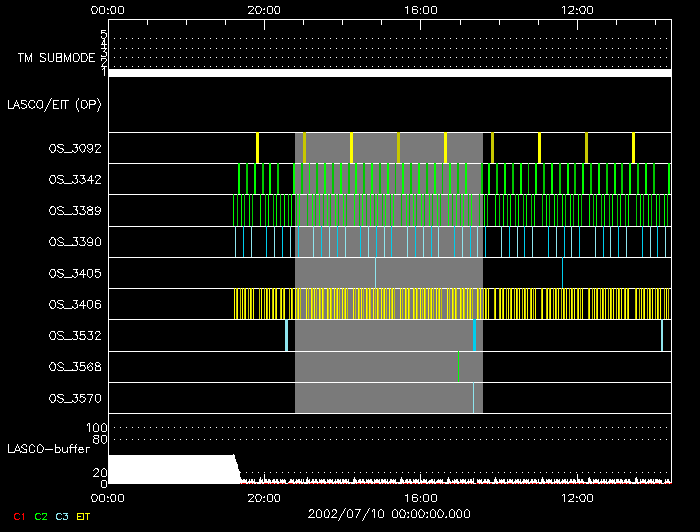Click the white TM SUBMODE bar

389,73
